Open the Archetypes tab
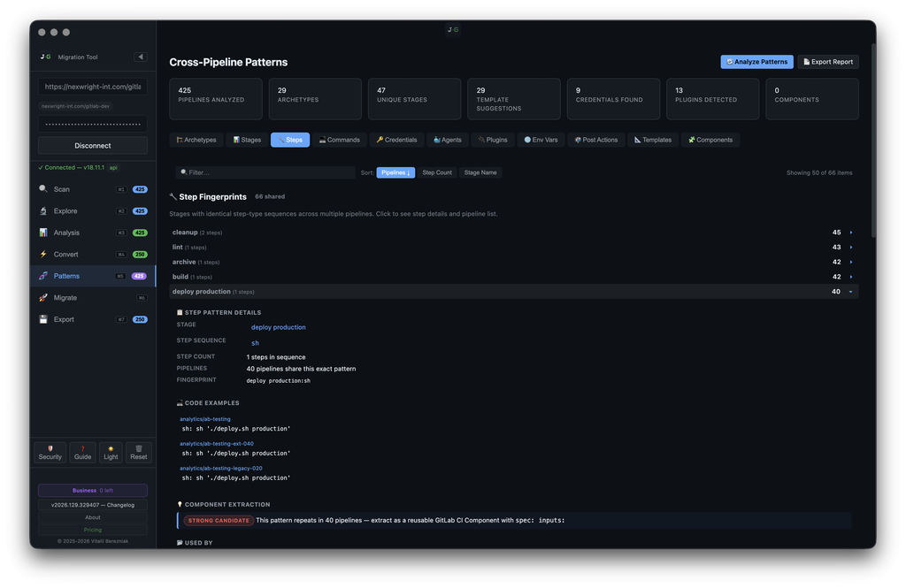 [196, 140]
